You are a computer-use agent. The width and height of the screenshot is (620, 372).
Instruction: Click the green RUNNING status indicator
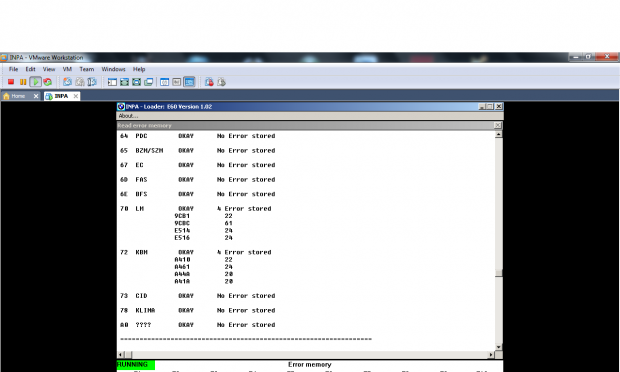[x=136, y=365]
